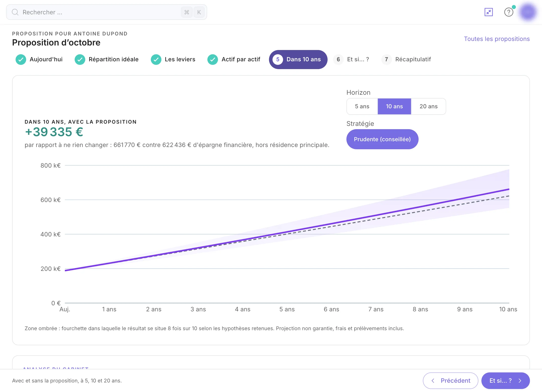Go to the Aujourd'hui step
The height and width of the screenshot is (392, 542).
(x=39, y=60)
